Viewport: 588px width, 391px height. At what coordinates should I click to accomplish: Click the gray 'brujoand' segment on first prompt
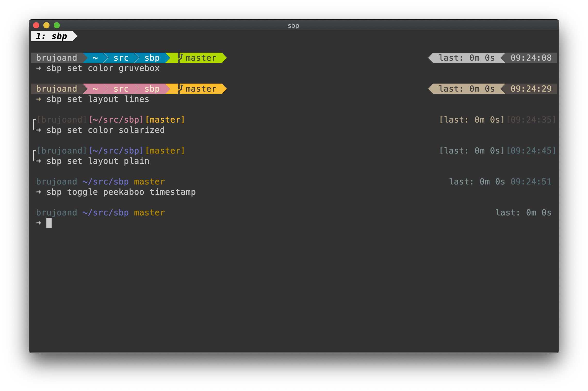coord(57,58)
